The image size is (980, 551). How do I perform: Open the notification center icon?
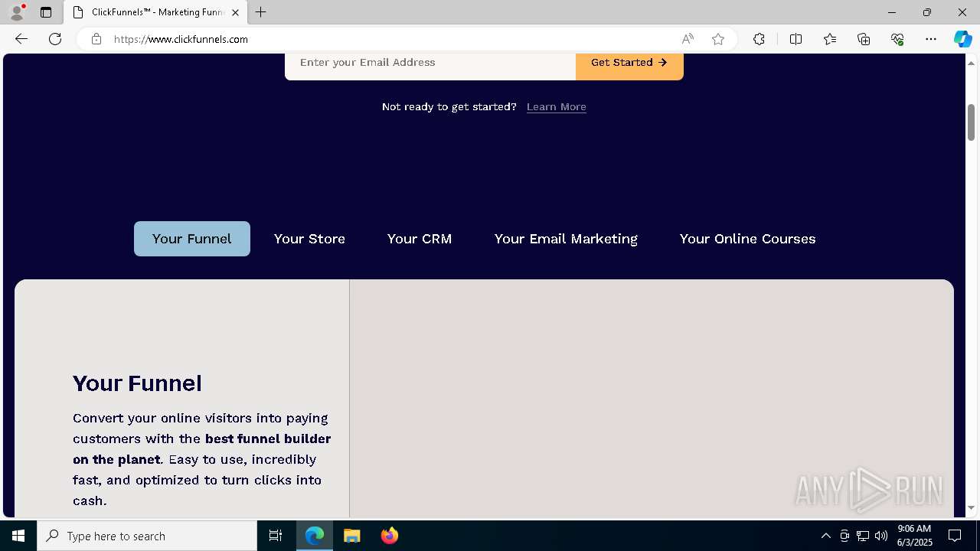[955, 536]
